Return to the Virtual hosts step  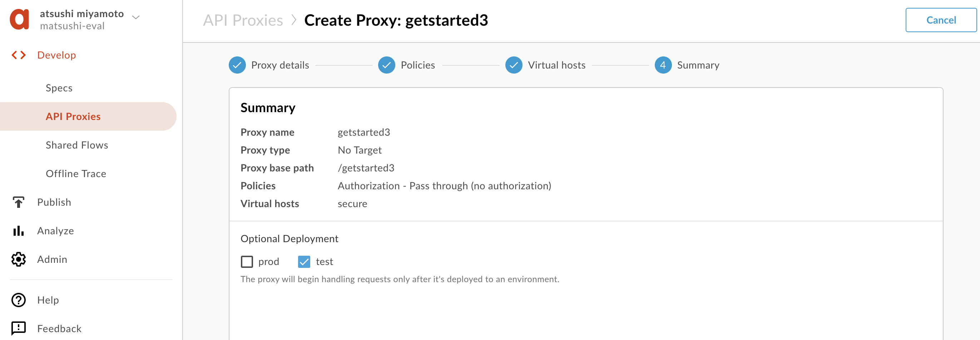tap(545, 65)
